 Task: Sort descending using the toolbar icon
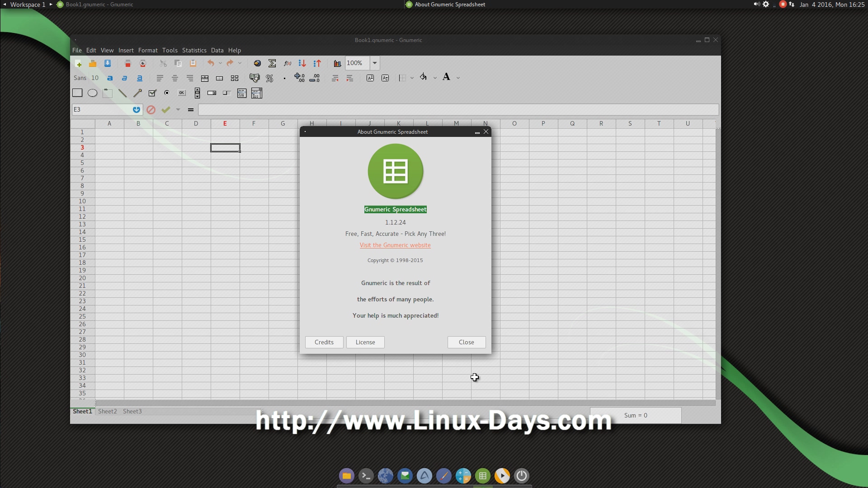point(317,63)
